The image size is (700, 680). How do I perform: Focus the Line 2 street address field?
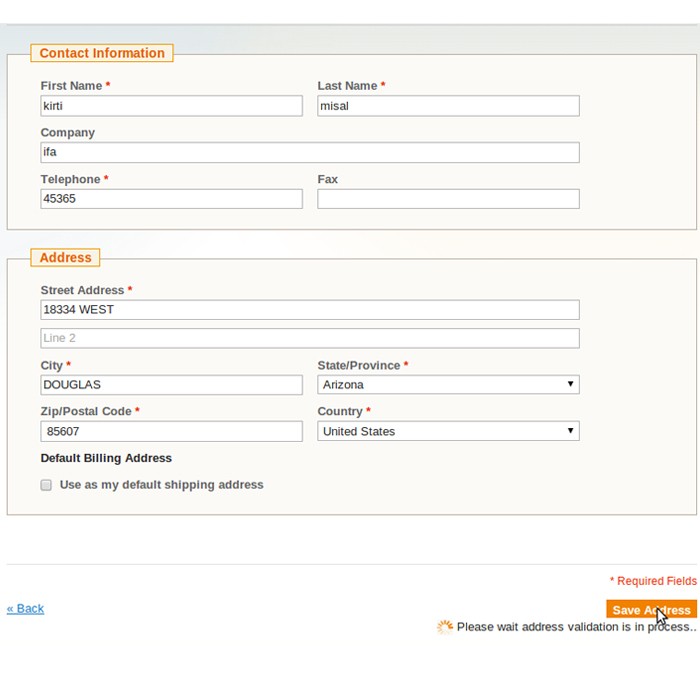pos(309,338)
